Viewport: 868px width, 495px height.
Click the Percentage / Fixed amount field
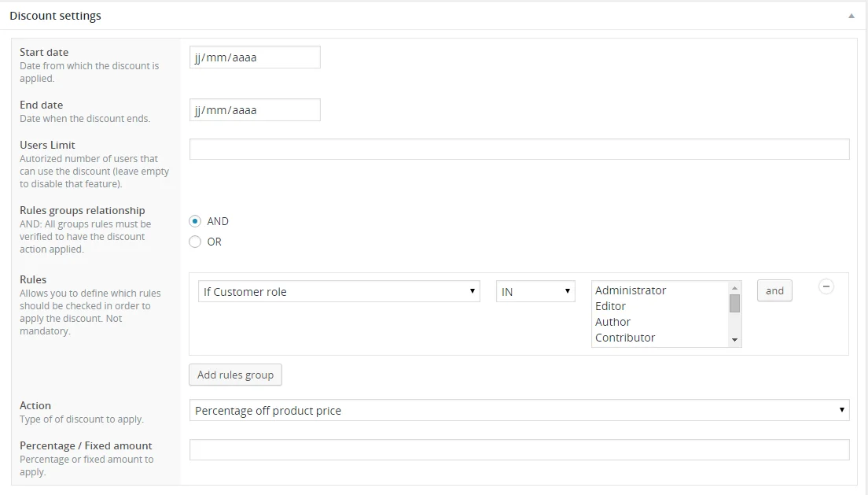[519, 449]
